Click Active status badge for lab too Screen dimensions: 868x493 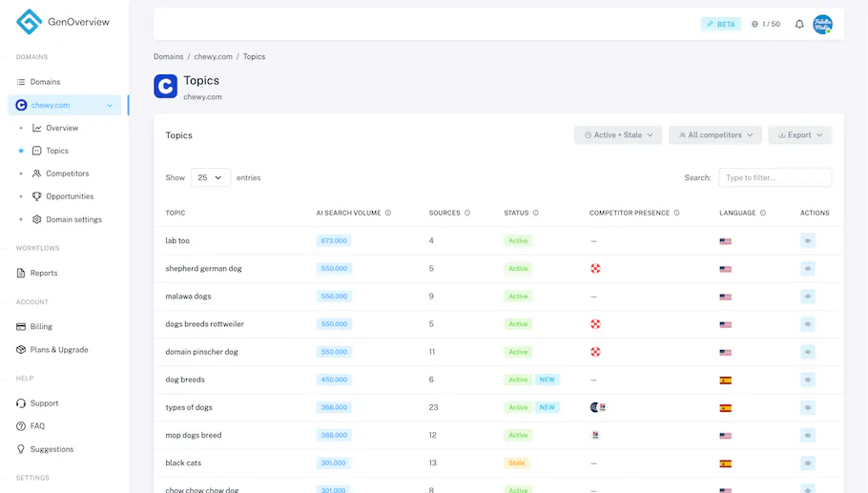[518, 240]
